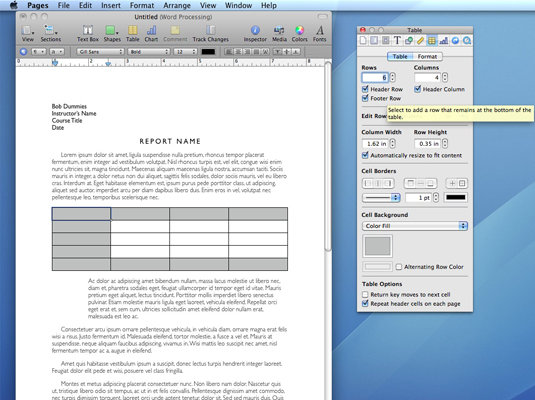Open the Graphic inspector pane icon
Image resolution: width=535 pixels, height=400 pixels.
click(409, 41)
